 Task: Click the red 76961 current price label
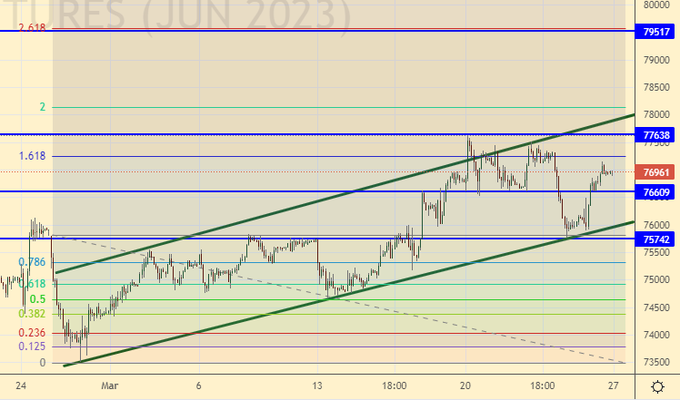(656, 172)
